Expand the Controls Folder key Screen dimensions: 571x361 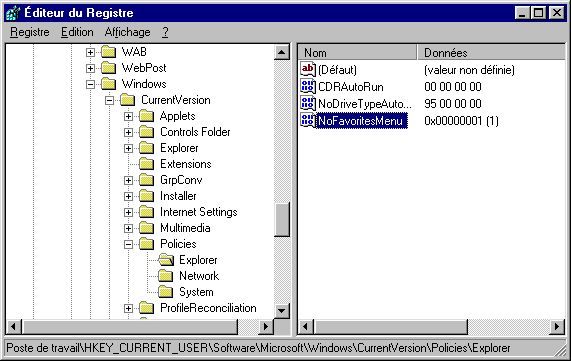(128, 132)
